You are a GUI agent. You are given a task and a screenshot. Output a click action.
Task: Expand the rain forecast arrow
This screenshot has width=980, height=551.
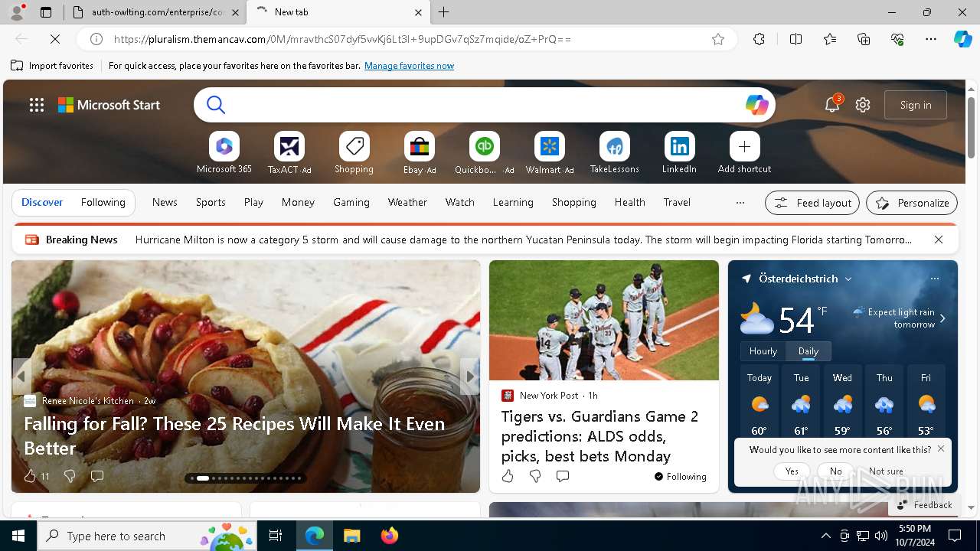(x=942, y=318)
